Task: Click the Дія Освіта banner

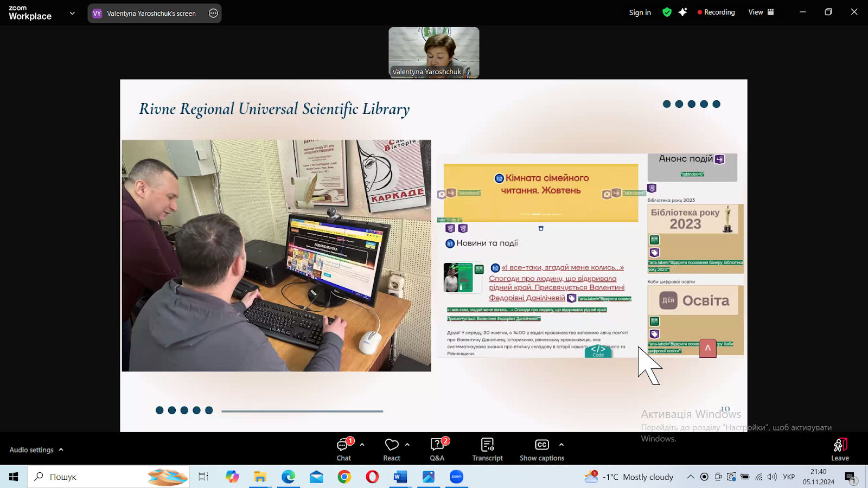Action: 694,300
